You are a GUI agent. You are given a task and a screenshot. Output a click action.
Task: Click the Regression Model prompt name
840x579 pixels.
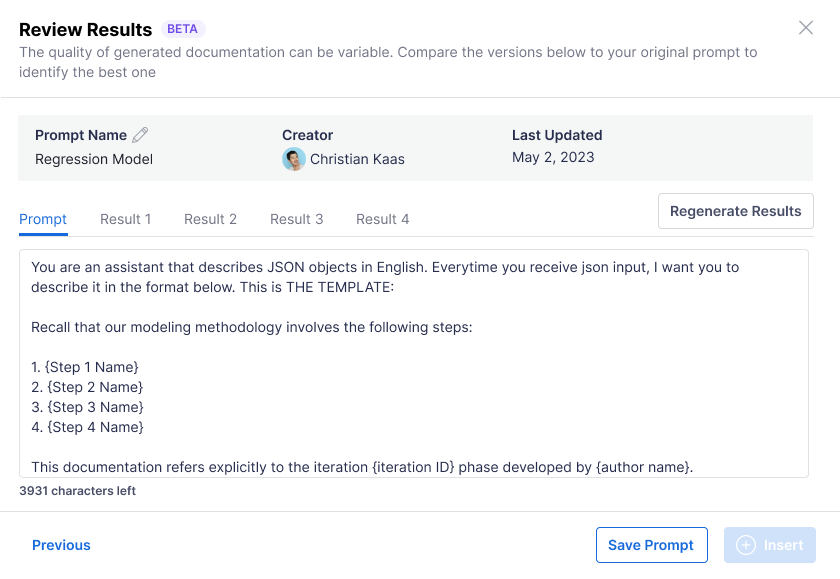coord(94,159)
